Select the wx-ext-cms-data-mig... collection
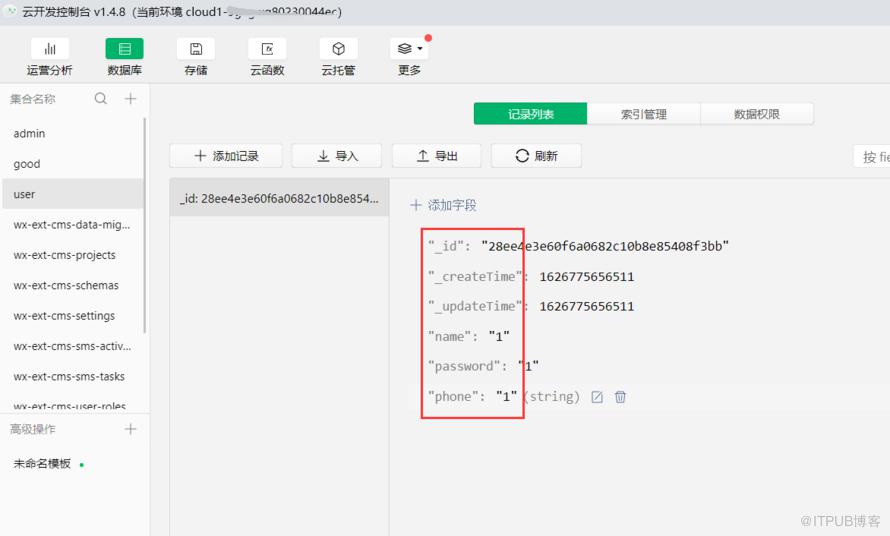 click(x=73, y=225)
